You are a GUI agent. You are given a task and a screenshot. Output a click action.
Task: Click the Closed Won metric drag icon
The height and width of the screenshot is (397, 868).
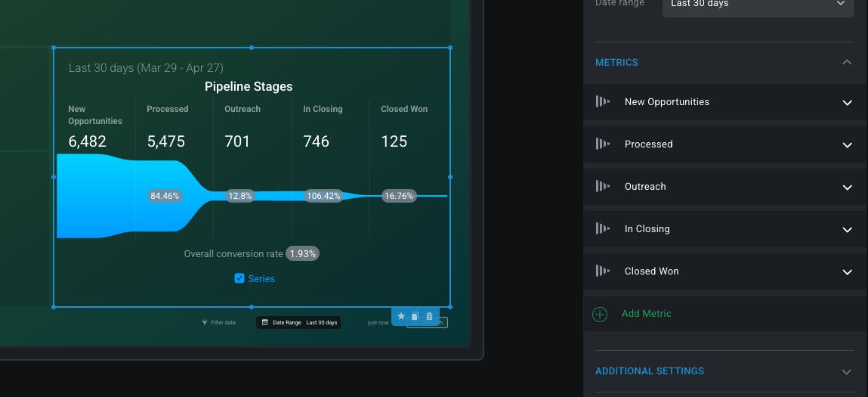[602, 271]
